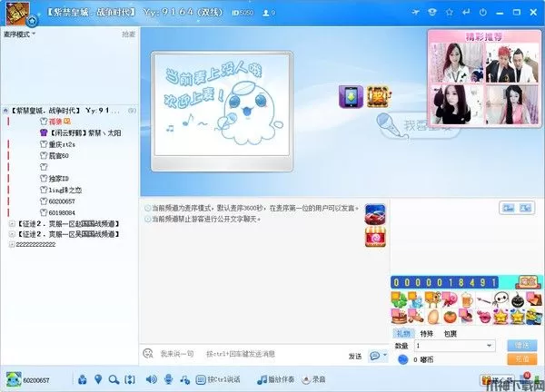
Task: Open the emoji smiley picker
Action: point(147,353)
